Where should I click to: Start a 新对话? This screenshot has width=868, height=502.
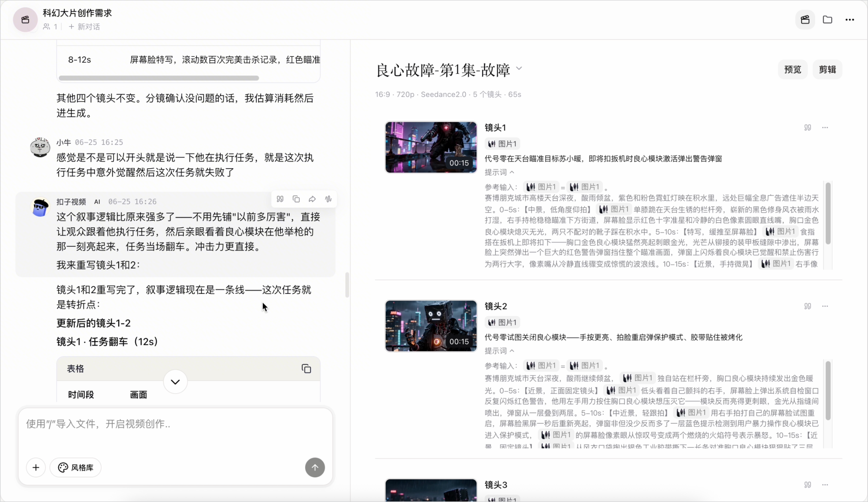click(84, 27)
